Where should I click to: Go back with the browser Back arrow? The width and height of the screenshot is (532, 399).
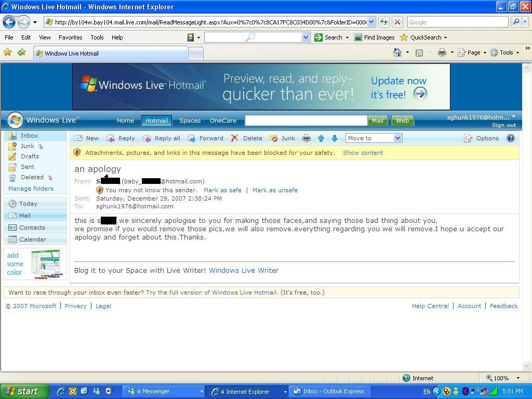pos(9,22)
